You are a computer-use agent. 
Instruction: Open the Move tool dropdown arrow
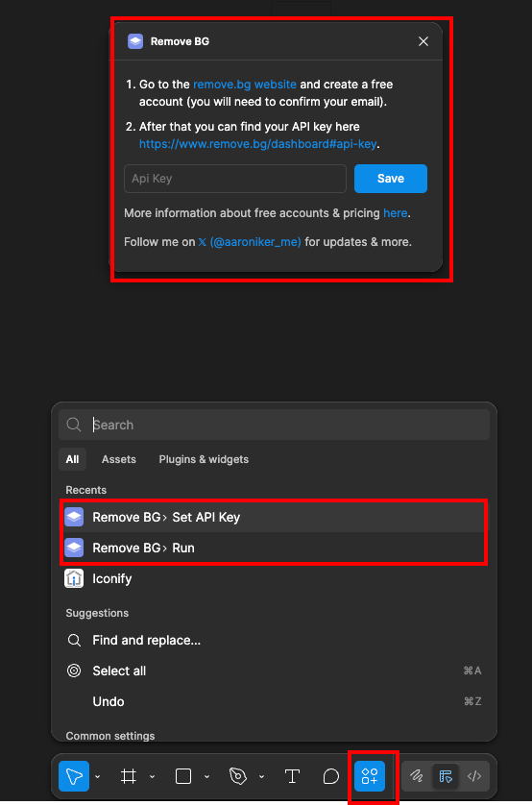(x=98, y=776)
